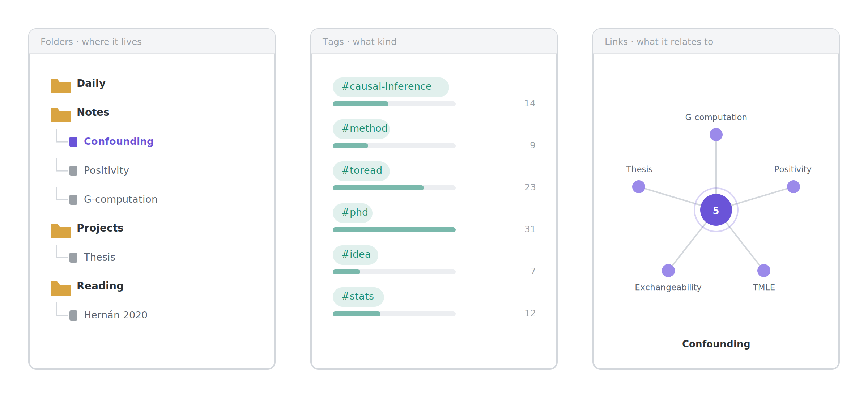Select the G-computation note in the tree
The height and width of the screenshot is (398, 868).
pyautogui.click(x=121, y=199)
